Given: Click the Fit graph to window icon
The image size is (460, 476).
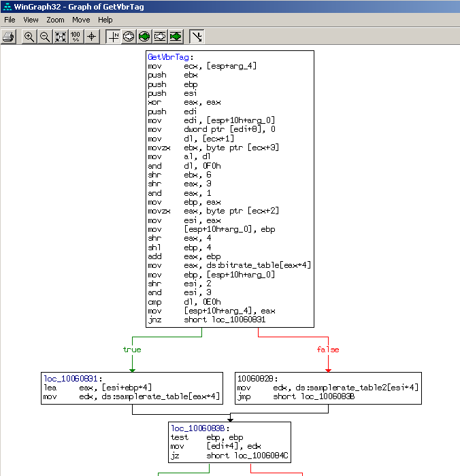Looking at the screenshot, I should pyautogui.click(x=60, y=36).
